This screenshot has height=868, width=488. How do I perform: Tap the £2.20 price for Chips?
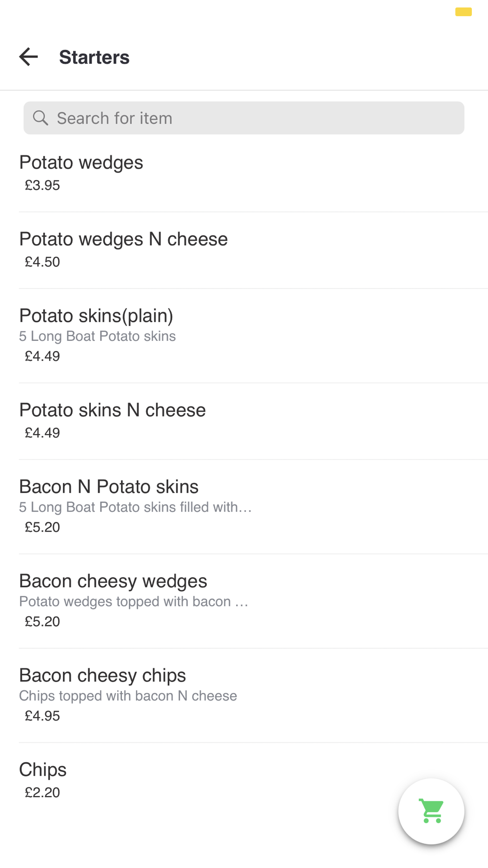42,792
